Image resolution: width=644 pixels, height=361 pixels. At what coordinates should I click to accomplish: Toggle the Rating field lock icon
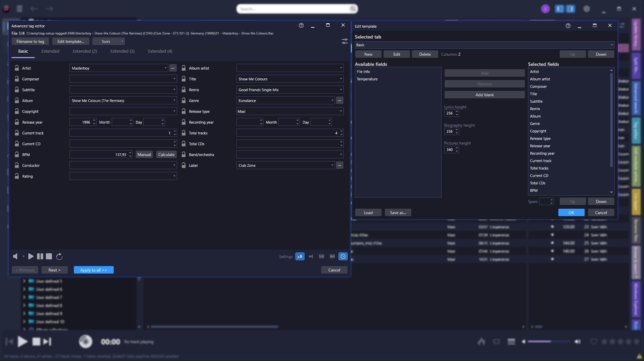point(17,176)
